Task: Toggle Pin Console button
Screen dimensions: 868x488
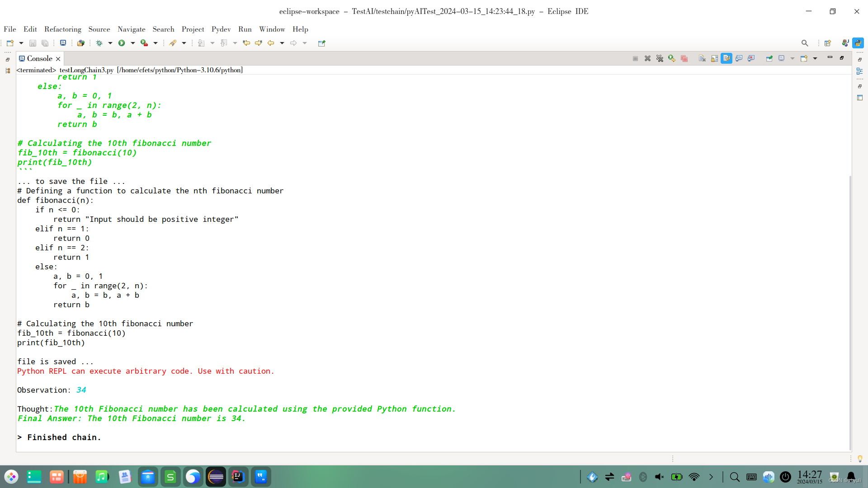Action: coord(769,58)
